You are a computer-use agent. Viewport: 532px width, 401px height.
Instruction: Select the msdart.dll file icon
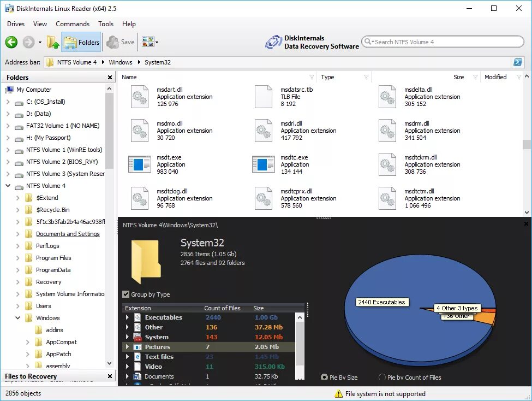pyautogui.click(x=140, y=97)
